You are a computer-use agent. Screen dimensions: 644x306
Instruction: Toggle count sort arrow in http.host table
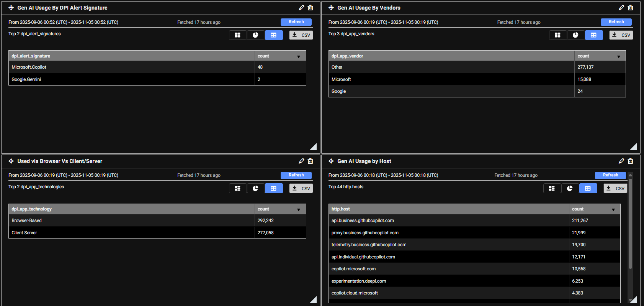[613, 210]
